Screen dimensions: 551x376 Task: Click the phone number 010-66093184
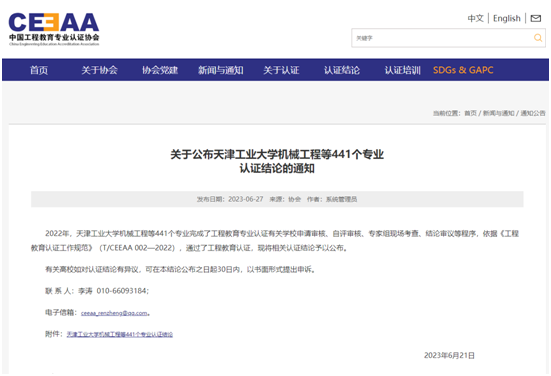pos(122,291)
